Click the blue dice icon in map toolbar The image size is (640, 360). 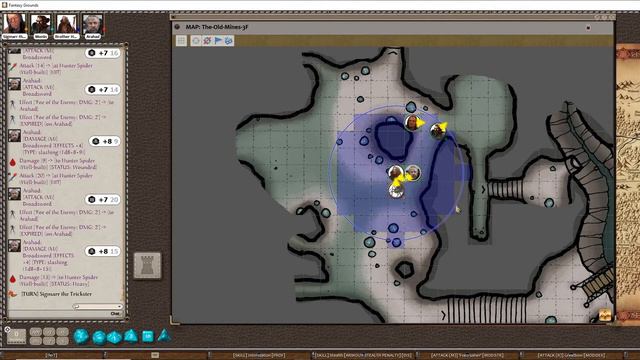tap(229, 40)
